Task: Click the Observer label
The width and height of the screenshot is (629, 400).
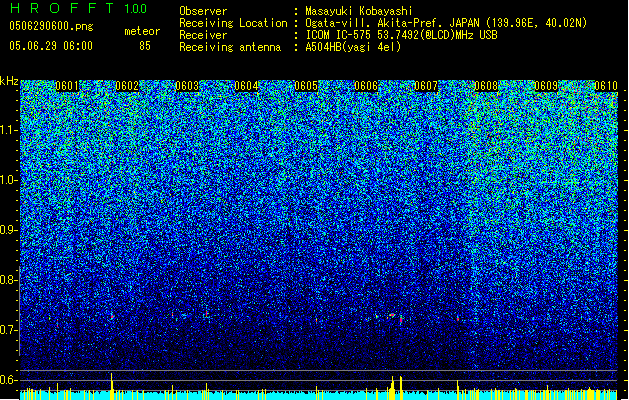Action: point(203,11)
